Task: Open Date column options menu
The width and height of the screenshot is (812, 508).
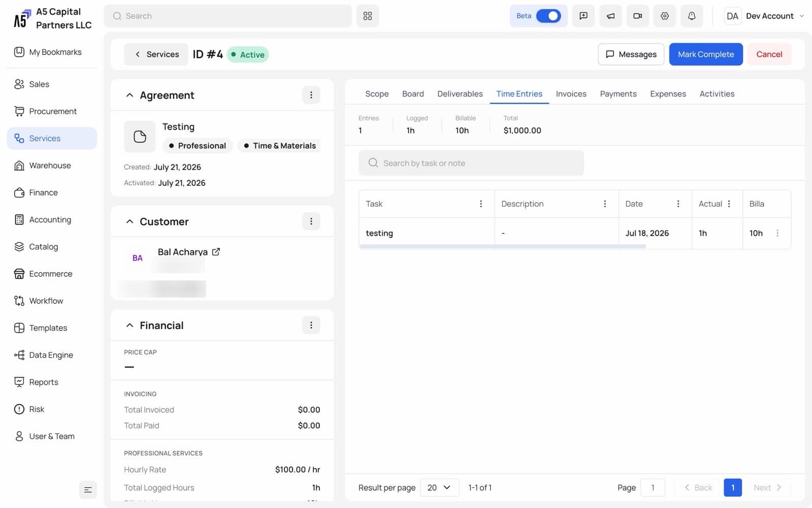Action: tap(678, 204)
